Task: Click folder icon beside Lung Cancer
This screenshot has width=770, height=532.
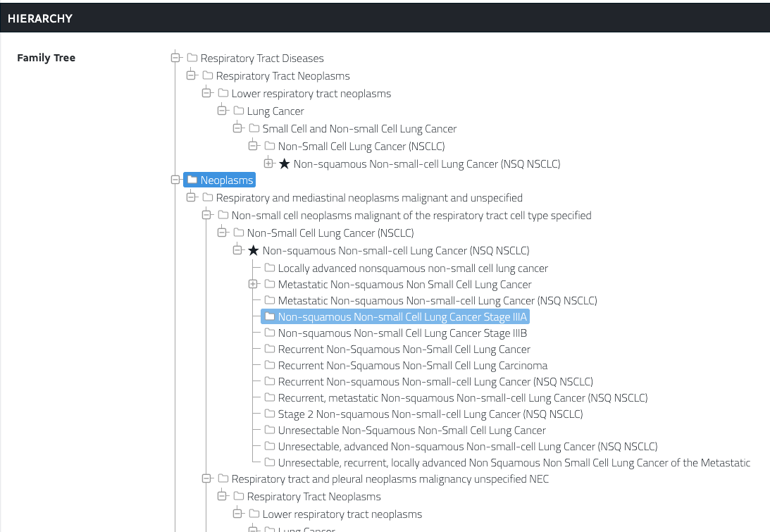Action: pos(238,111)
